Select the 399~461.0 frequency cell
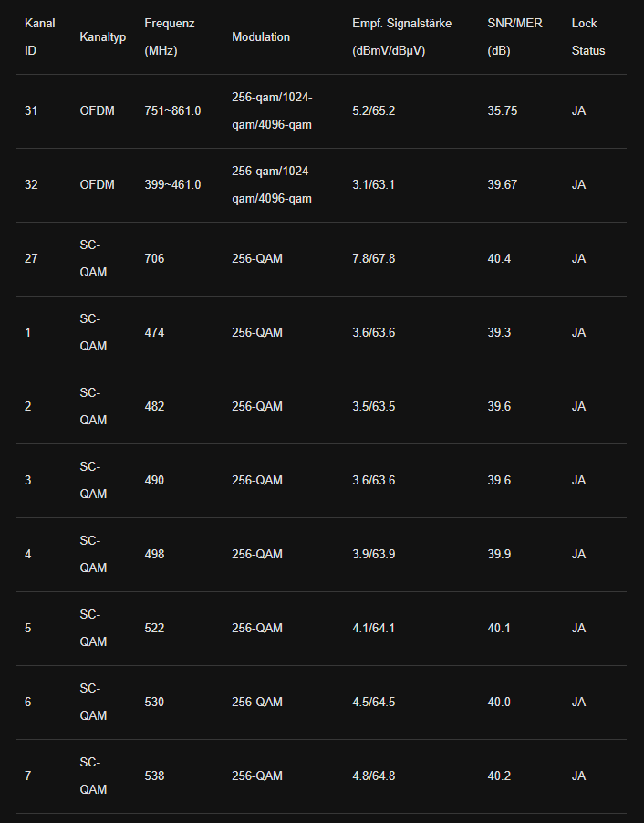The width and height of the screenshot is (644, 823). pos(172,185)
